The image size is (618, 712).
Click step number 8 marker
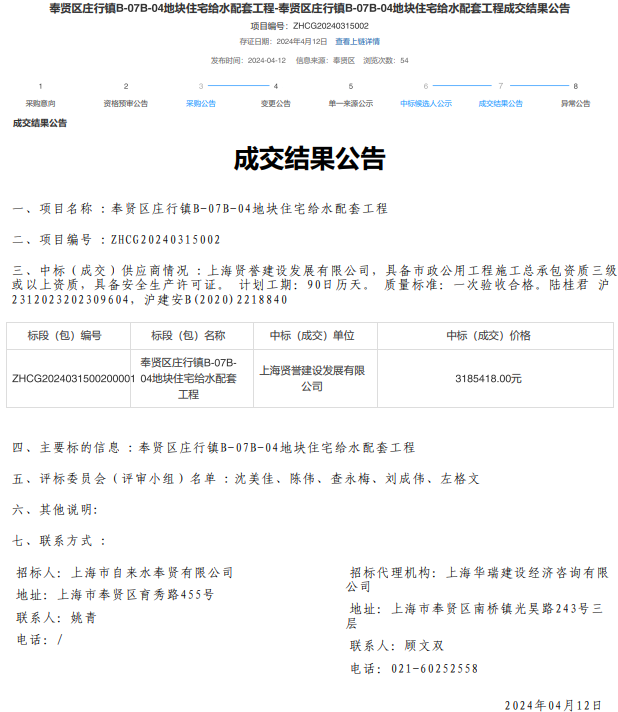(x=575, y=87)
